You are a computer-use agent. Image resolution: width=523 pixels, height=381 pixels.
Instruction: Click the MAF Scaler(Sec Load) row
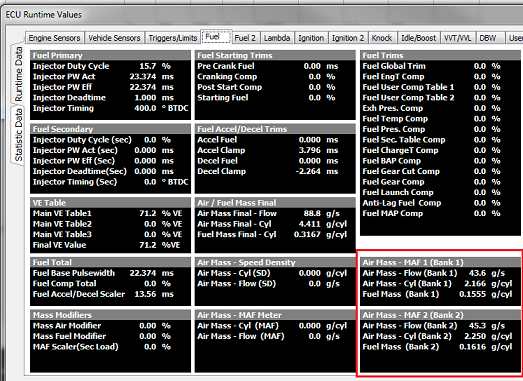point(110,347)
